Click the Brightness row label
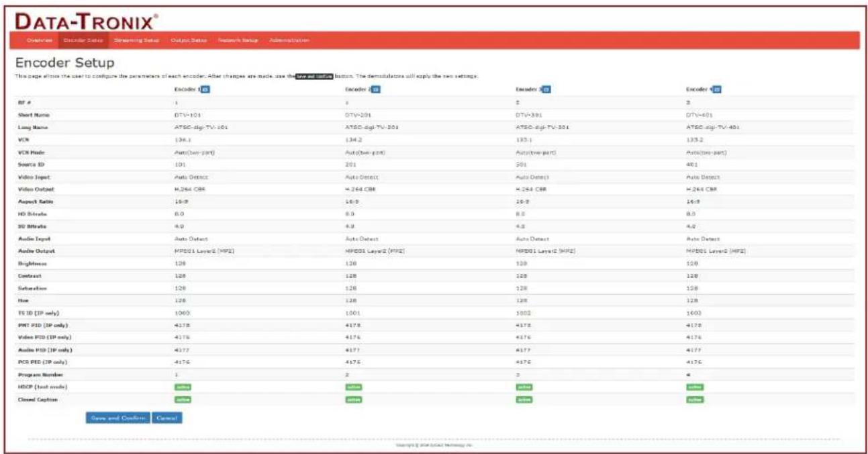 [30, 264]
